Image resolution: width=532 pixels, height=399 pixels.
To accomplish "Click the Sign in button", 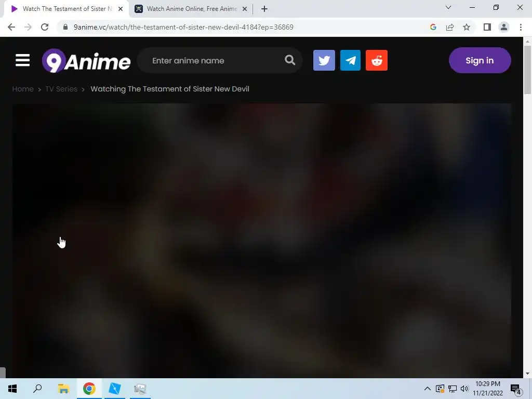I will pos(480,60).
